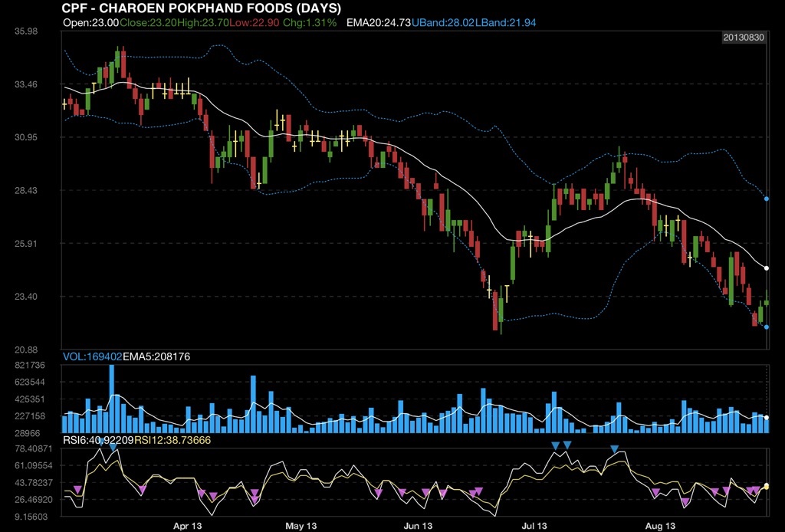Click the Jul 13 date axis label
785x532 pixels.
(x=534, y=526)
